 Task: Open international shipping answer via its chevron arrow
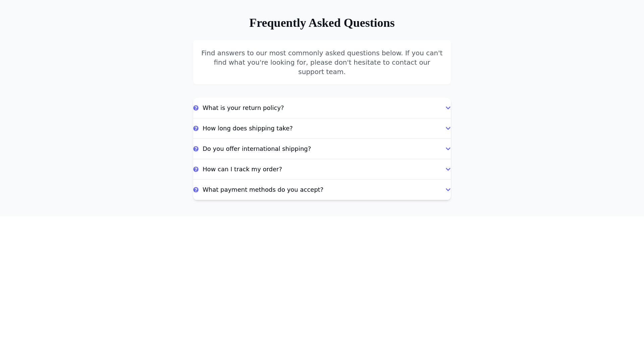(x=448, y=149)
